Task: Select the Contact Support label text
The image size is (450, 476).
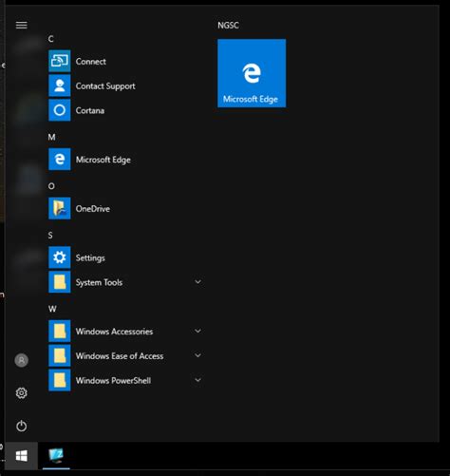Action: [x=105, y=86]
